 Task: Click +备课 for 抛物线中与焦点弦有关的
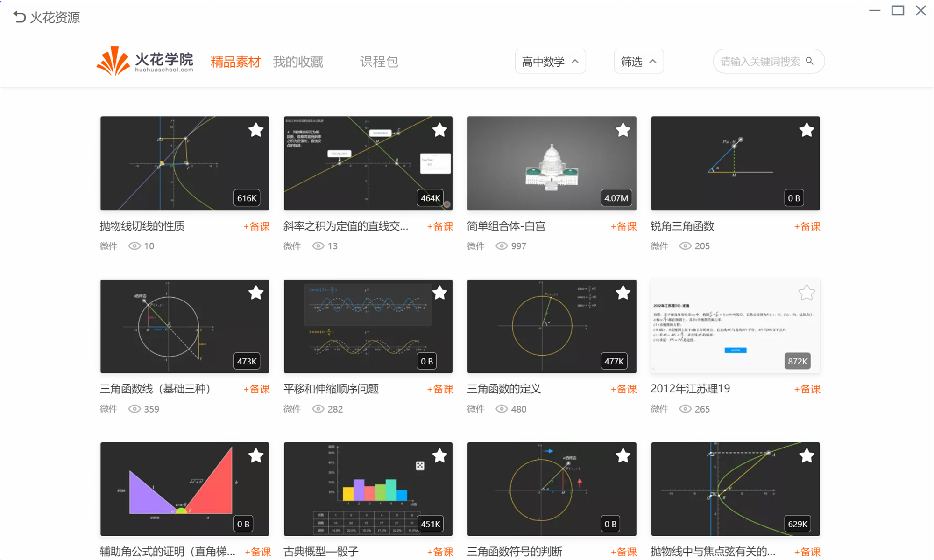[x=807, y=552]
